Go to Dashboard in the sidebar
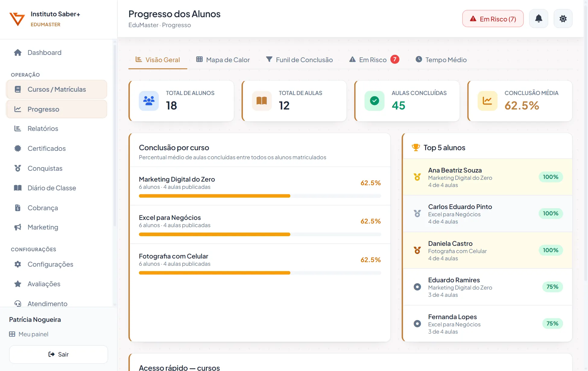The image size is (588, 371). tap(56, 52)
